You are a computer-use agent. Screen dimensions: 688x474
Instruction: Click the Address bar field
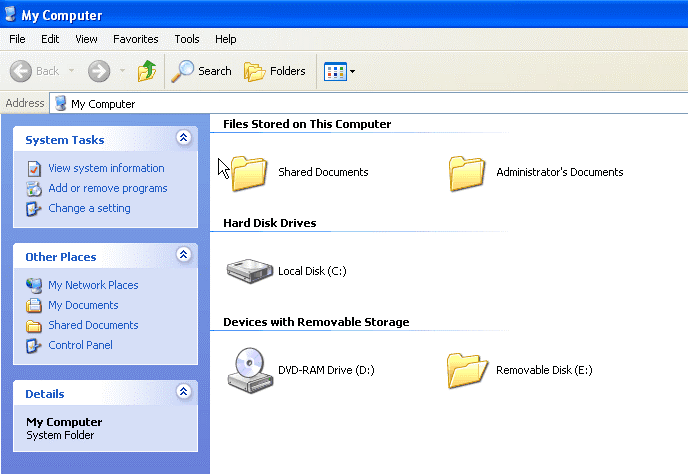coord(369,104)
